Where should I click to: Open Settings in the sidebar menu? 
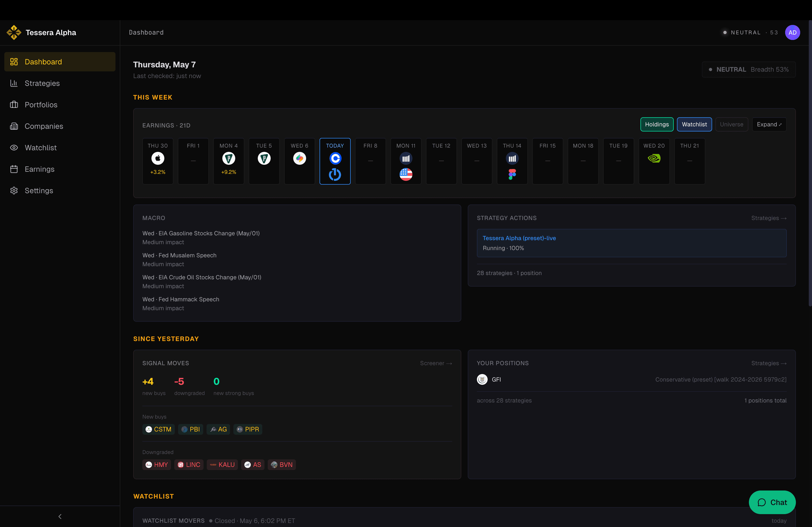pyautogui.click(x=60, y=191)
